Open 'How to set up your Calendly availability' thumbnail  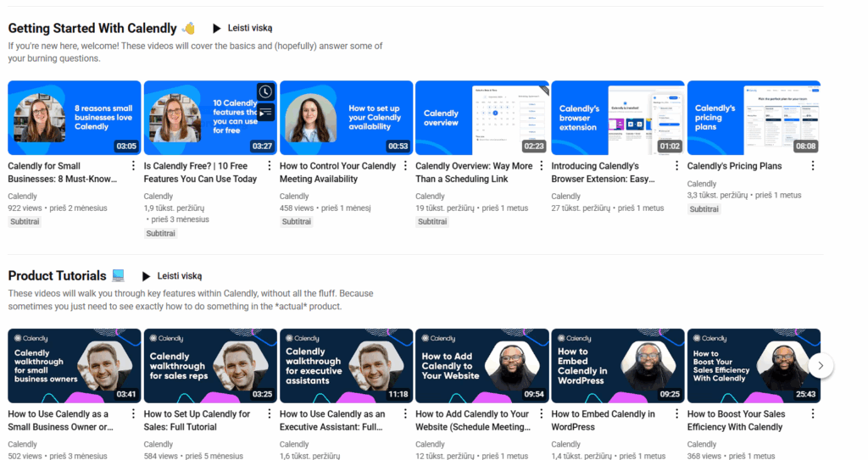tap(346, 118)
